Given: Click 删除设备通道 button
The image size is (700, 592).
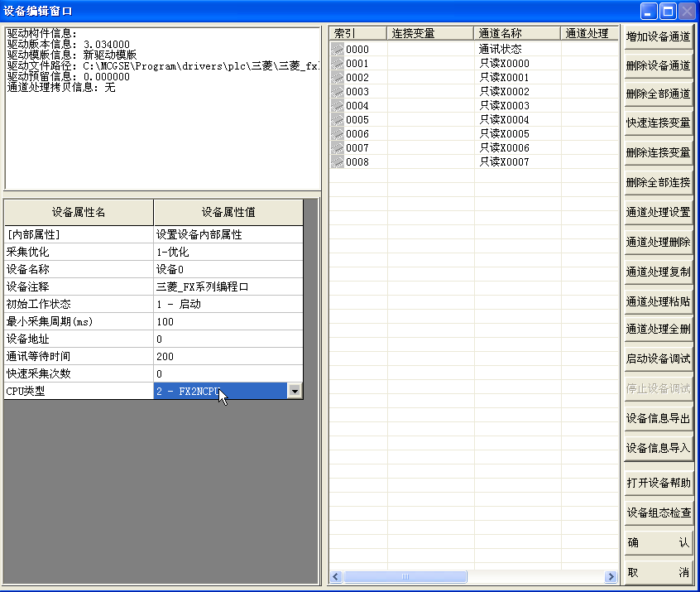Looking at the screenshot, I should [658, 65].
